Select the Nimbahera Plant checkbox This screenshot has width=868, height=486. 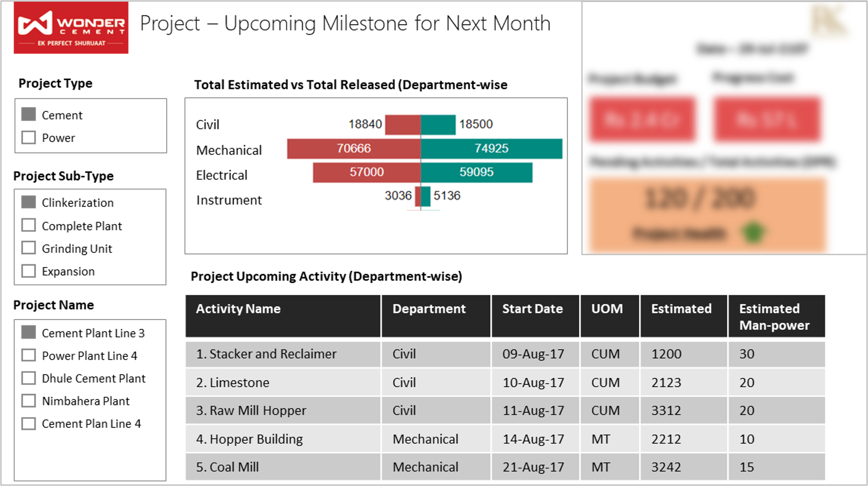point(29,401)
